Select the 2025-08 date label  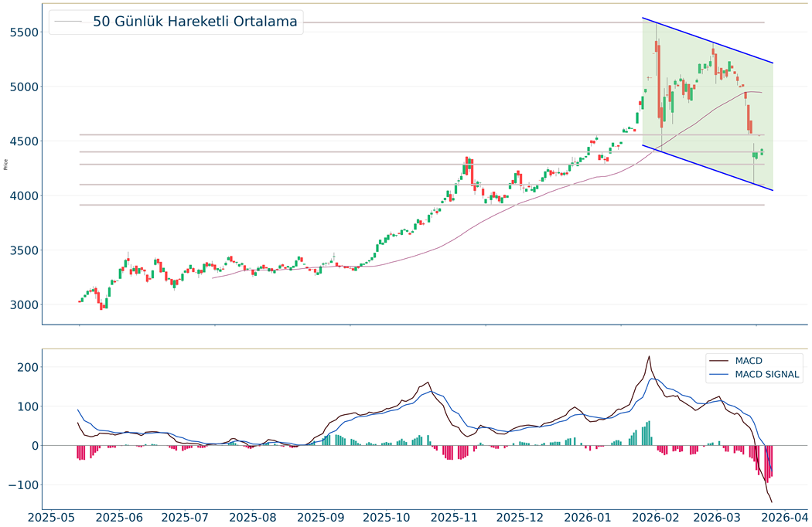tap(254, 516)
